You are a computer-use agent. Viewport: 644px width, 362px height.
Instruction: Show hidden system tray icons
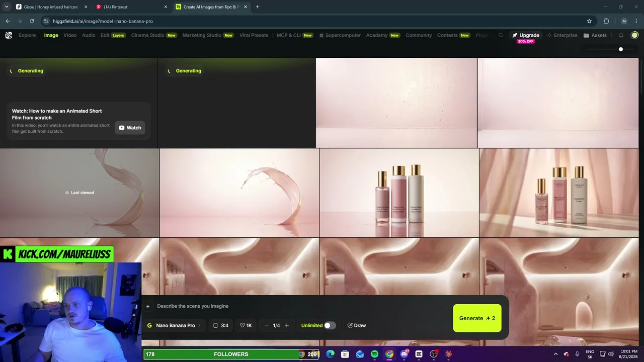pos(555,354)
